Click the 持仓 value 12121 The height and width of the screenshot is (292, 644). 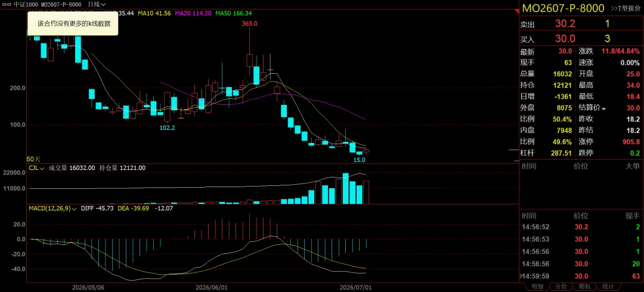(x=563, y=86)
